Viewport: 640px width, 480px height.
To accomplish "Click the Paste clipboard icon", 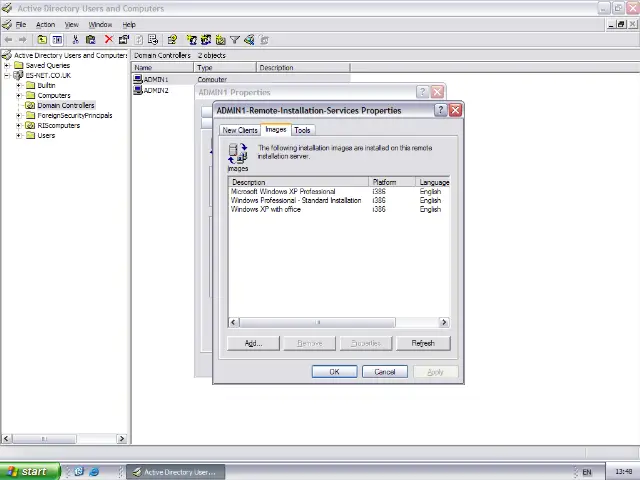I will point(90,40).
